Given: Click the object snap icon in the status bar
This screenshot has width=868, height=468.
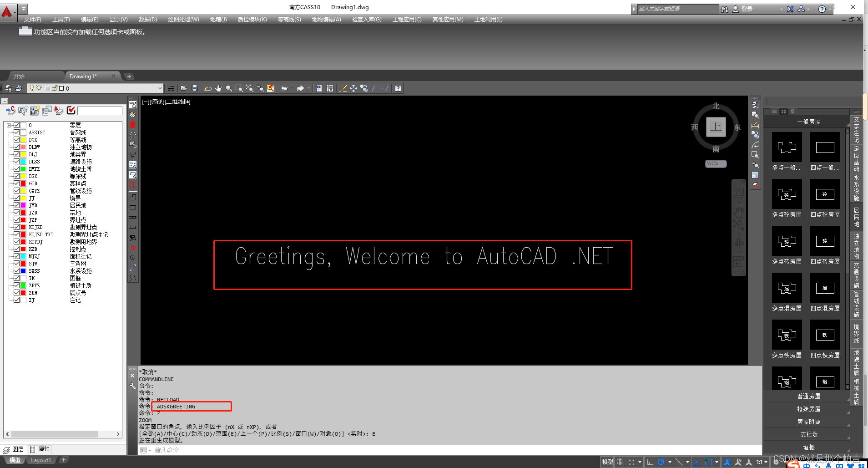Looking at the screenshot, I should [x=708, y=462].
